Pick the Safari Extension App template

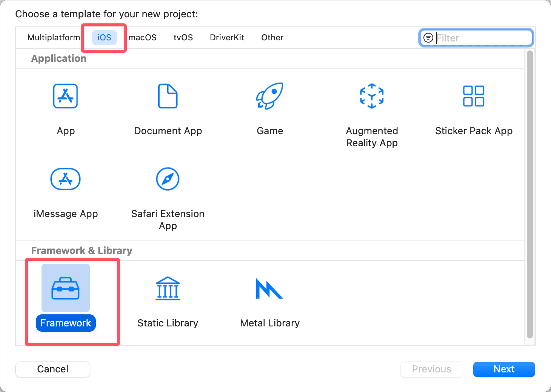coord(168,179)
